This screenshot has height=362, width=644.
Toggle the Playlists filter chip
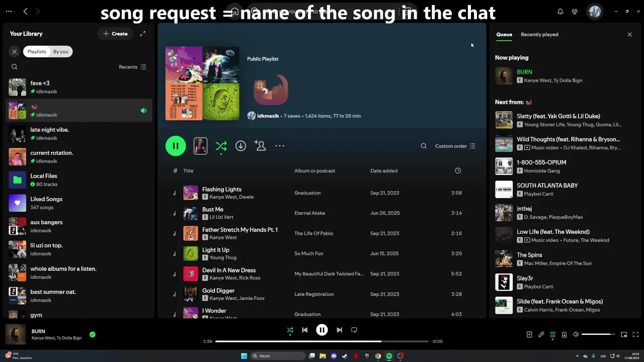(37, 51)
